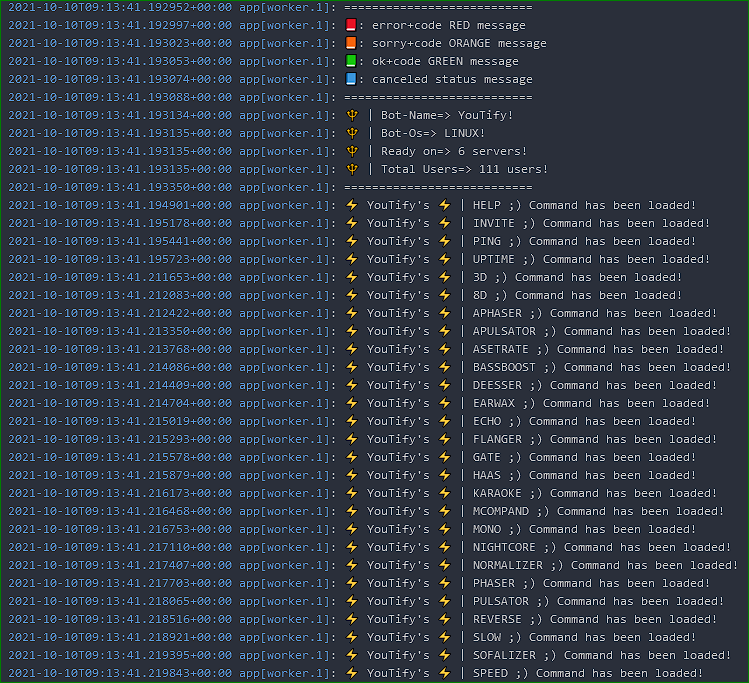Select text 'sorry+code ORANGE message'
Viewport: 749px width, 683px height.
[459, 43]
